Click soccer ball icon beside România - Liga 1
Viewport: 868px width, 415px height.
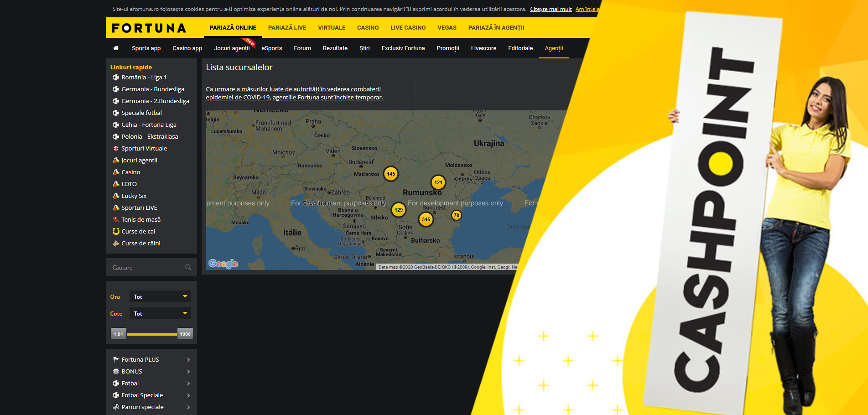(x=116, y=78)
